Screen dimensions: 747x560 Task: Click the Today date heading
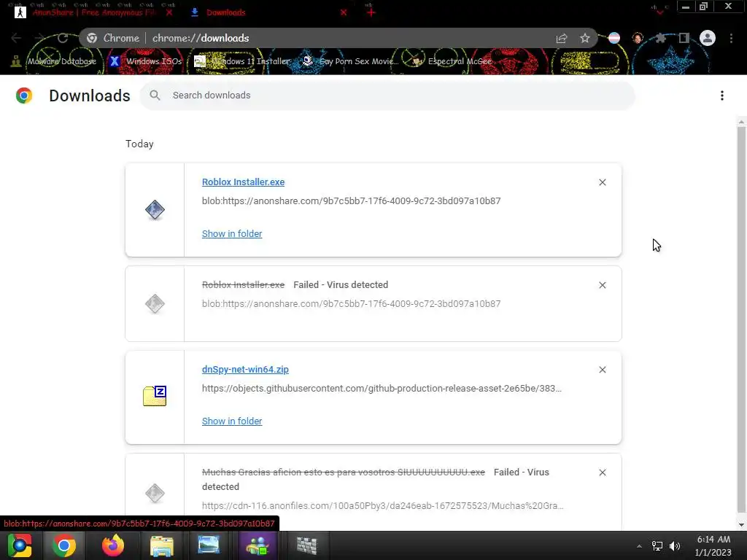coord(139,144)
